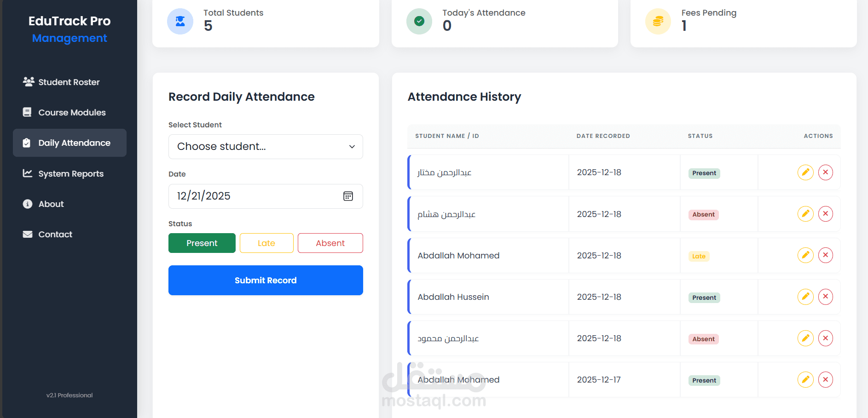Delete the Abdallah Hussein attendance record
This screenshot has width=868, height=418.
[x=826, y=297]
